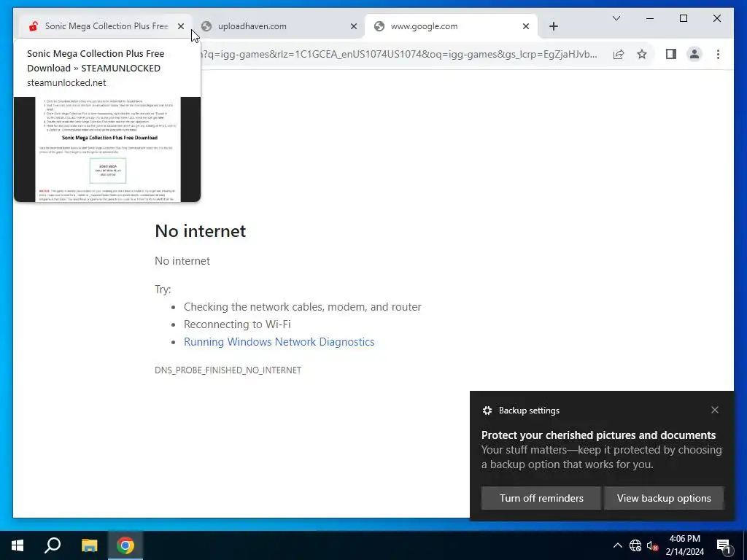The height and width of the screenshot is (560, 747).
Task: Click the muted volume tray icon
Action: click(652, 545)
